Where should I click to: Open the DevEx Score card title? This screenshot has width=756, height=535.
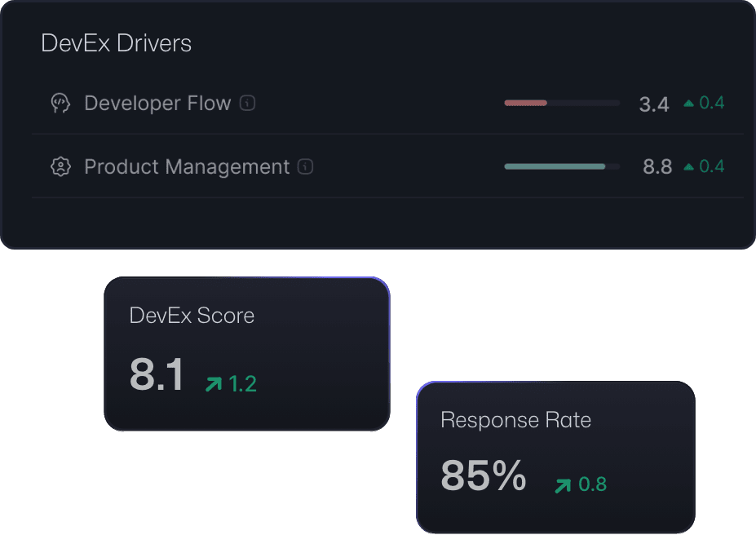(192, 316)
